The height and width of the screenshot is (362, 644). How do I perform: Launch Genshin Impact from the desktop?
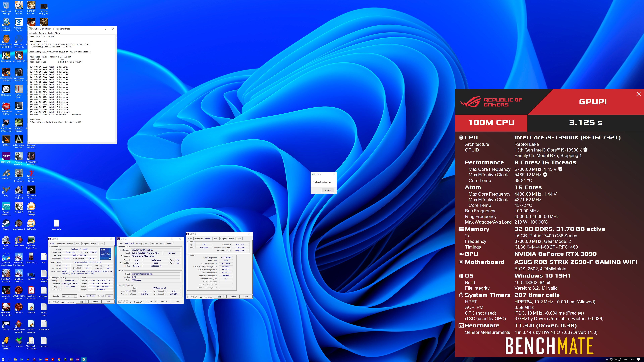tap(18, 8)
